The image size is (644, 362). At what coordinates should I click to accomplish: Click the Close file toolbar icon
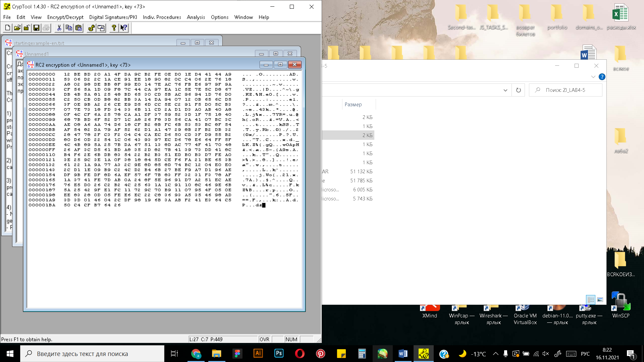27,28
